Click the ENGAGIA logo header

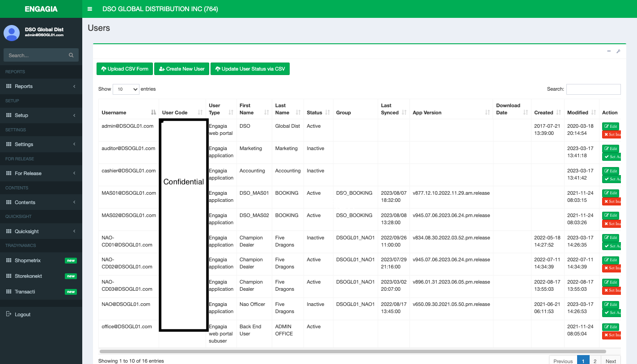pos(41,9)
